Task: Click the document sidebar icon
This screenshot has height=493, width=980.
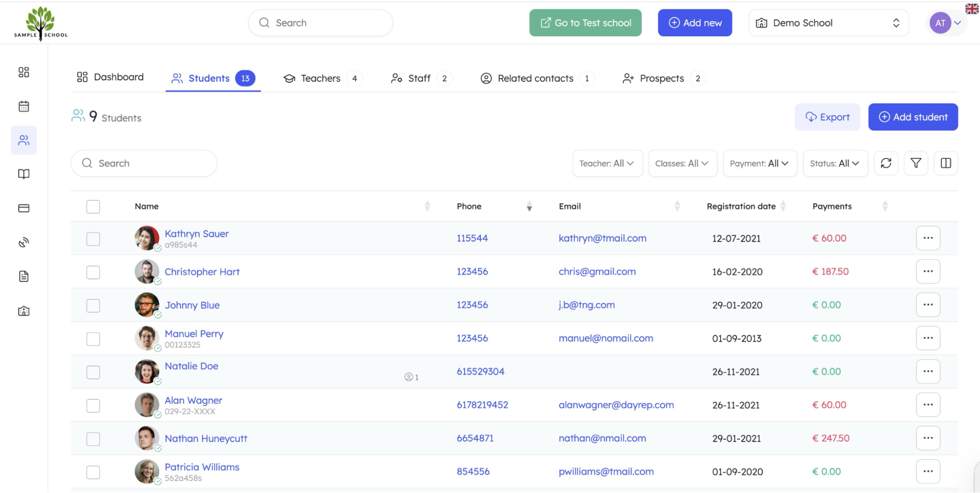Action: pyautogui.click(x=24, y=276)
